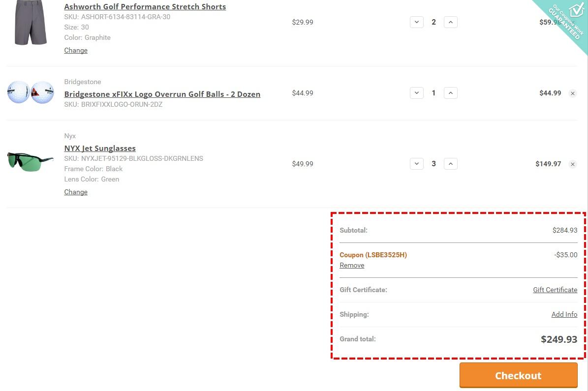Image resolution: width=588 pixels, height=391 pixels.
Task: Decrease quantity of NYX Jet Sunglasses
Action: 417,164
